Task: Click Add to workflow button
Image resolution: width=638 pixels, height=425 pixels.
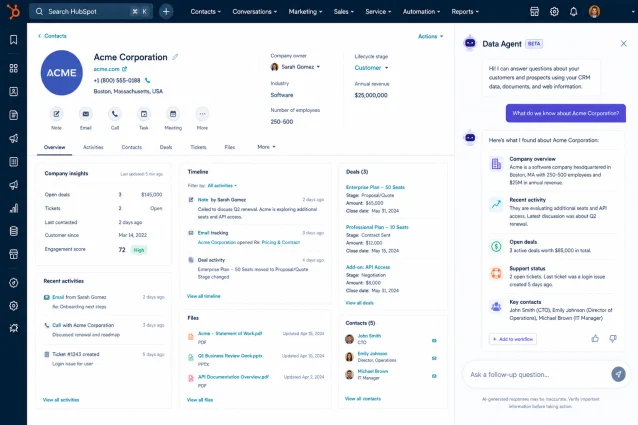Action: [x=513, y=339]
